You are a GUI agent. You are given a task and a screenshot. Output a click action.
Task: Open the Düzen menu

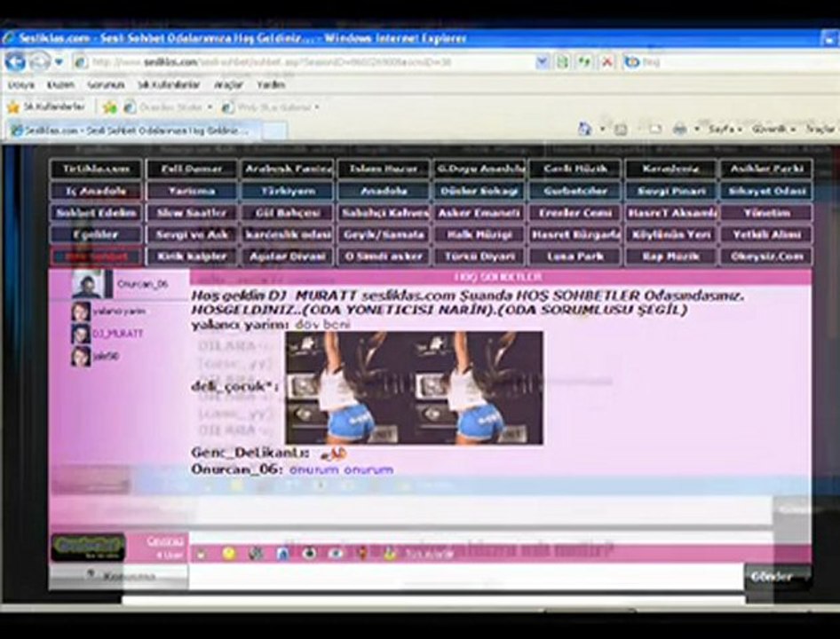(60, 84)
